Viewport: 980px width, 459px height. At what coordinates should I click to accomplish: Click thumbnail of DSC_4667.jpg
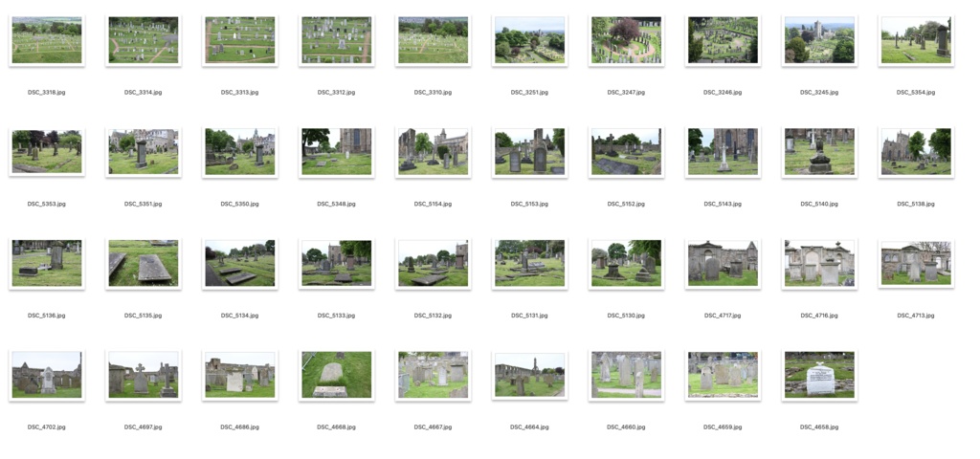tap(434, 375)
